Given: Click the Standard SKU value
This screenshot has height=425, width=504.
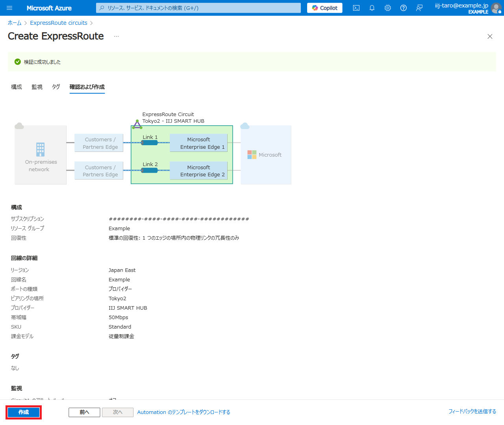Looking at the screenshot, I should click(x=120, y=327).
